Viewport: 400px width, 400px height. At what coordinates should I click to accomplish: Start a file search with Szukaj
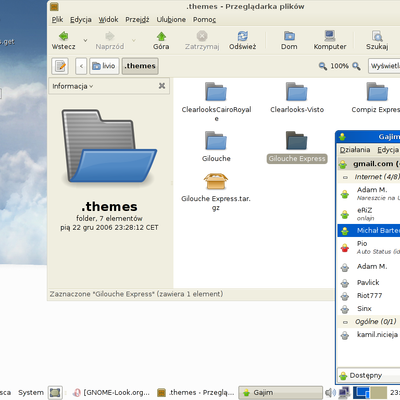[x=377, y=41]
